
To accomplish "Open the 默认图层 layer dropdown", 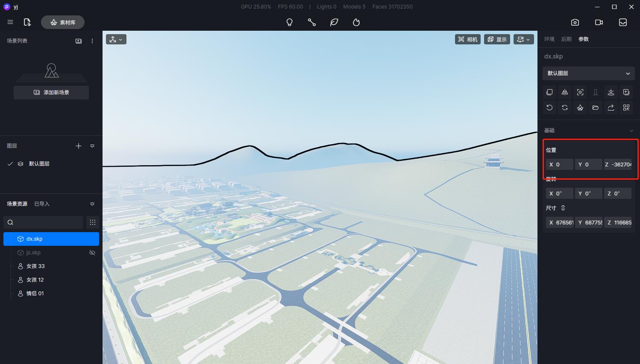I will (x=589, y=73).
